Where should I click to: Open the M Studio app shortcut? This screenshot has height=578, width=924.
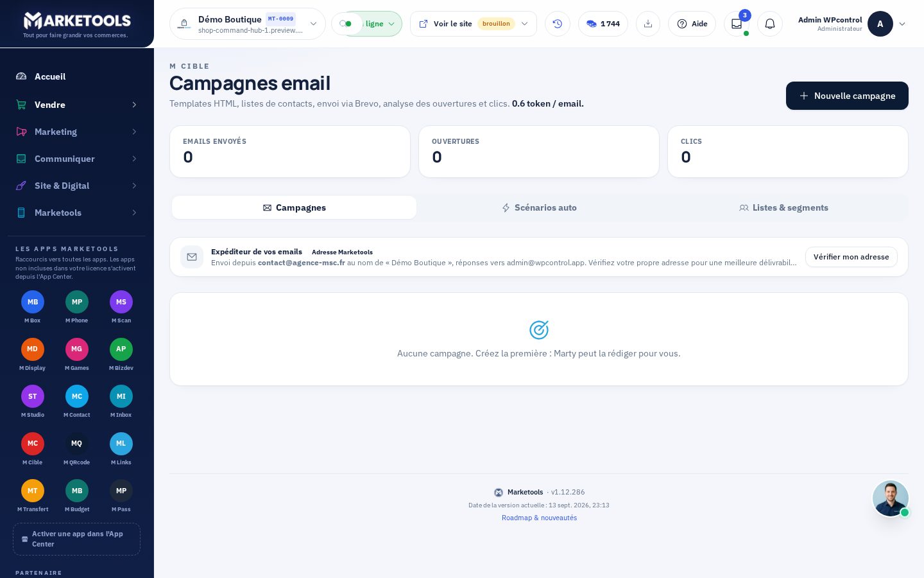tap(33, 401)
